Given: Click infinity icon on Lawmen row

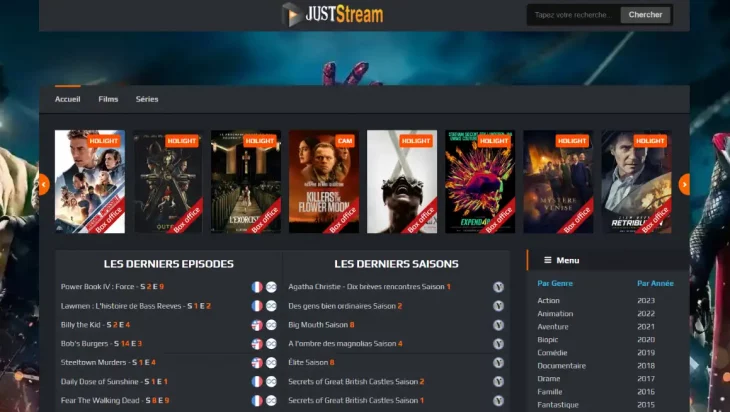Looking at the screenshot, I should pyautogui.click(x=271, y=306).
